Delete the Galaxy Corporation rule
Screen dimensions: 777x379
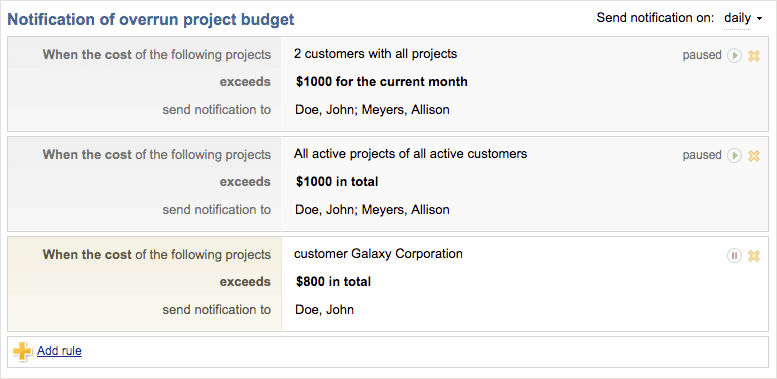[754, 256]
